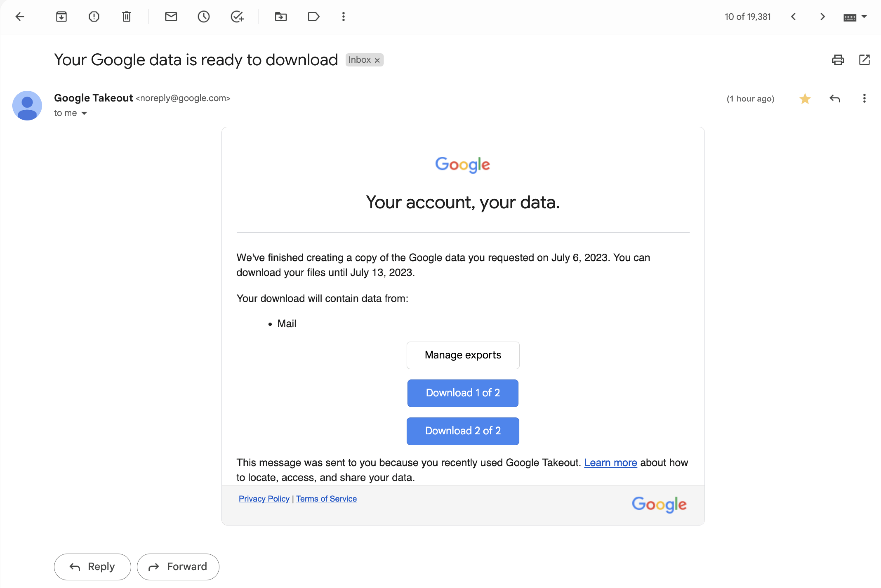Archive this email
The height and width of the screenshot is (588, 881).
[x=61, y=17]
